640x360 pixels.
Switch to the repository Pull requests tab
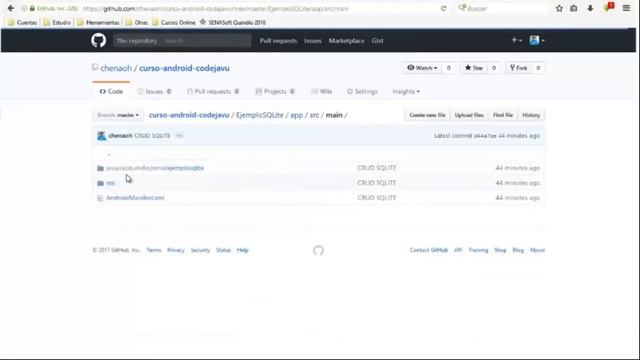click(213, 91)
